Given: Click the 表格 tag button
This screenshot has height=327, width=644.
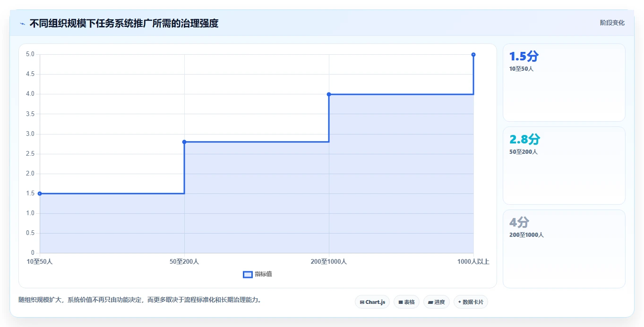Looking at the screenshot, I should click(x=406, y=302).
